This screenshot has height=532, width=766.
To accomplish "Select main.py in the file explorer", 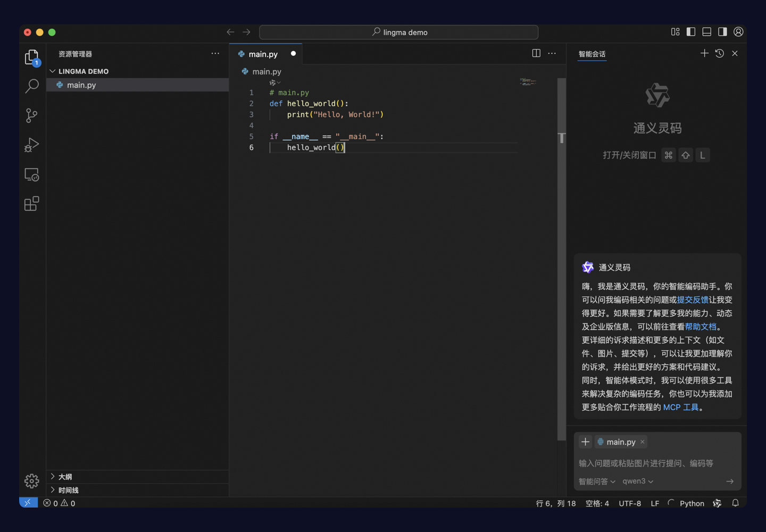I will coord(138,85).
